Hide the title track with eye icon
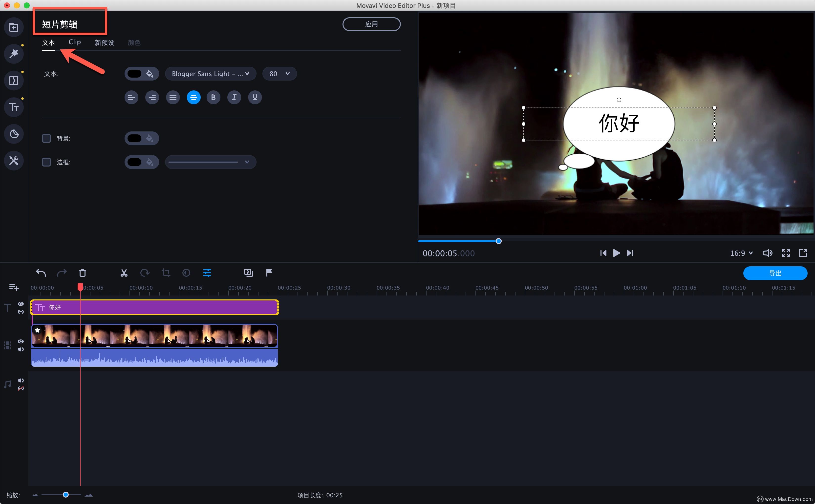 [x=21, y=304]
